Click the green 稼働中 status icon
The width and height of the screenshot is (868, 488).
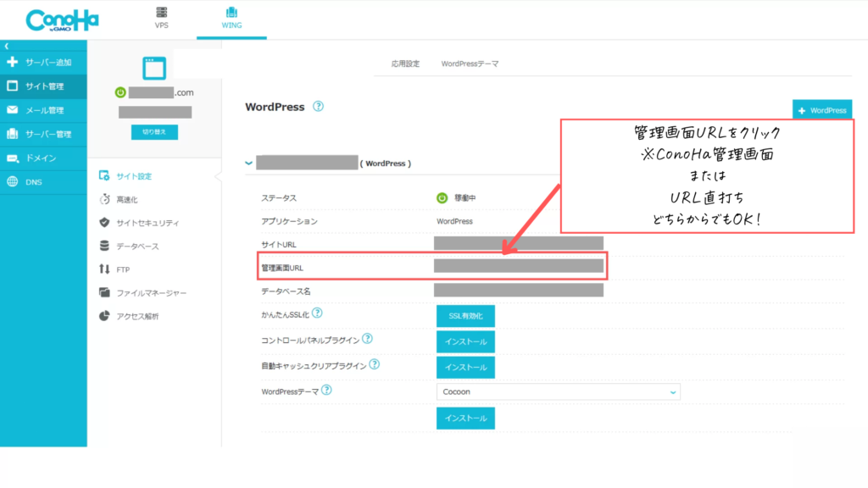click(442, 198)
